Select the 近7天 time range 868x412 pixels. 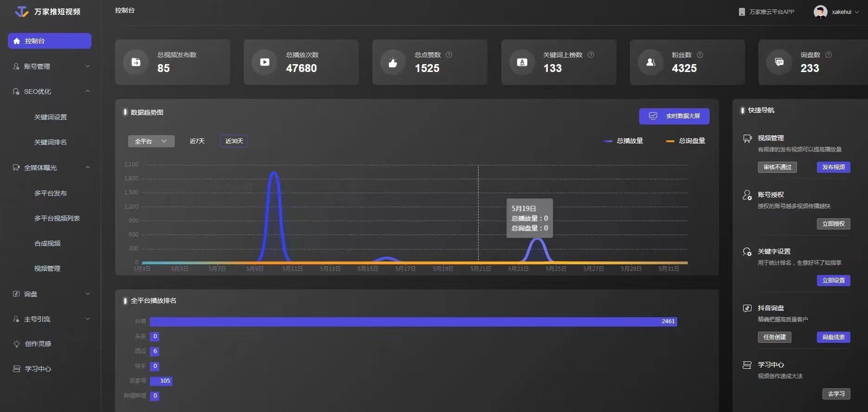click(x=197, y=141)
